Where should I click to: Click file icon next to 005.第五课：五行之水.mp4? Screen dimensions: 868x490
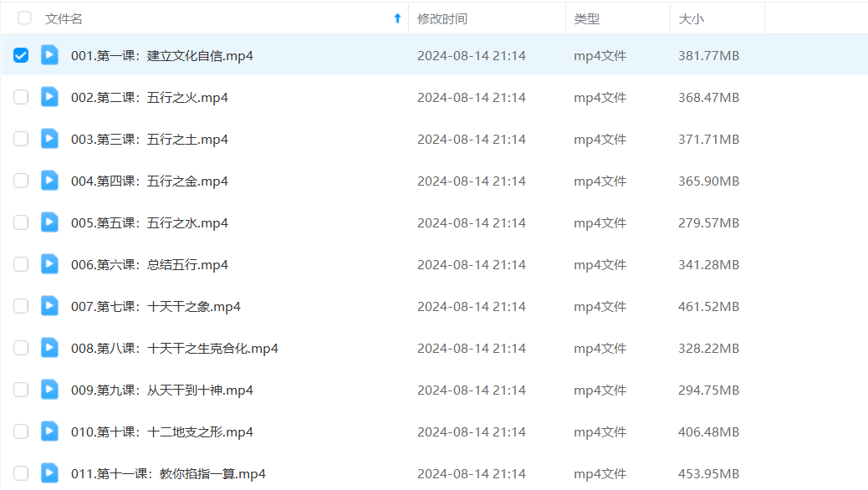coord(50,222)
